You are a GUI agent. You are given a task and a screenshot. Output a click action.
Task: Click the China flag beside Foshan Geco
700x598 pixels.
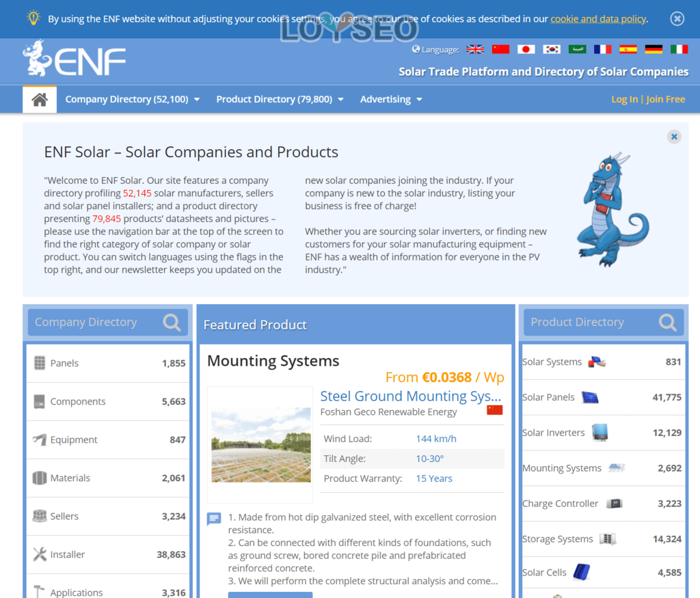pos(495,410)
